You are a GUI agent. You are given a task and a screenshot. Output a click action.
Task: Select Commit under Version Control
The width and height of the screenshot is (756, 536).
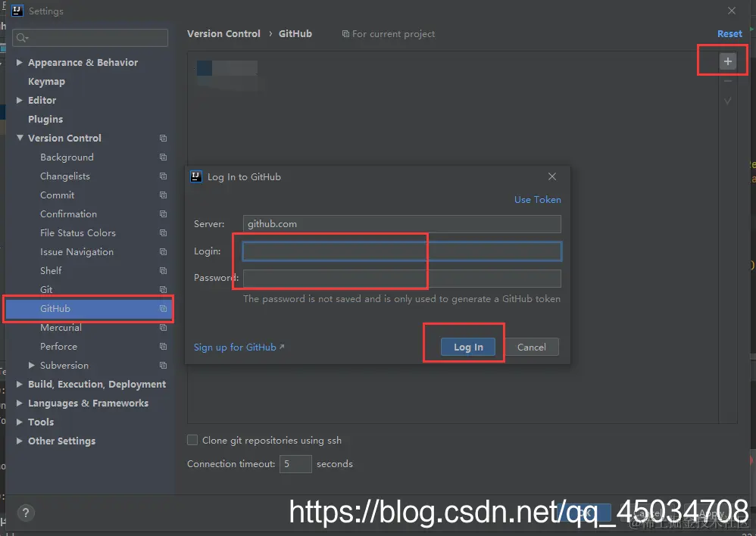(58, 195)
